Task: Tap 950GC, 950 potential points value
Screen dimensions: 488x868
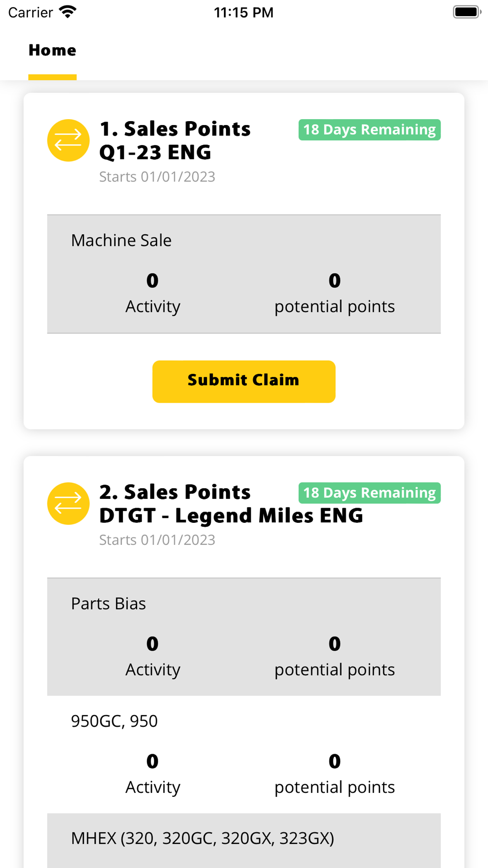Action: point(334,762)
